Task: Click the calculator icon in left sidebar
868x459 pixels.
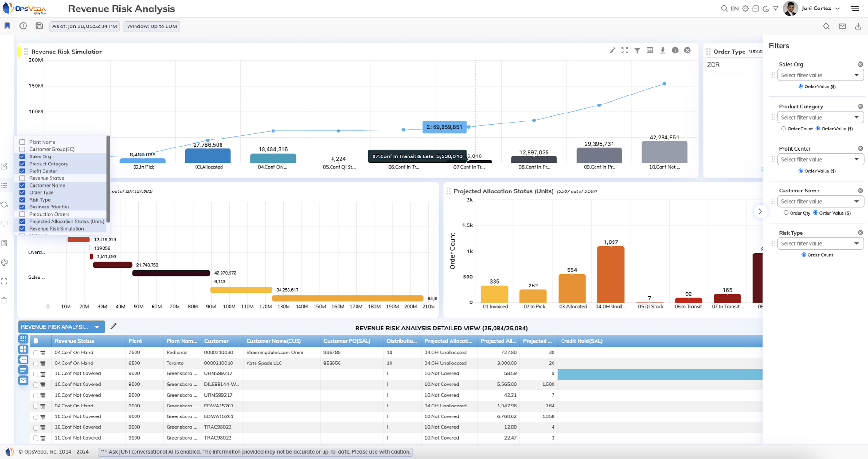Action: 4,243
